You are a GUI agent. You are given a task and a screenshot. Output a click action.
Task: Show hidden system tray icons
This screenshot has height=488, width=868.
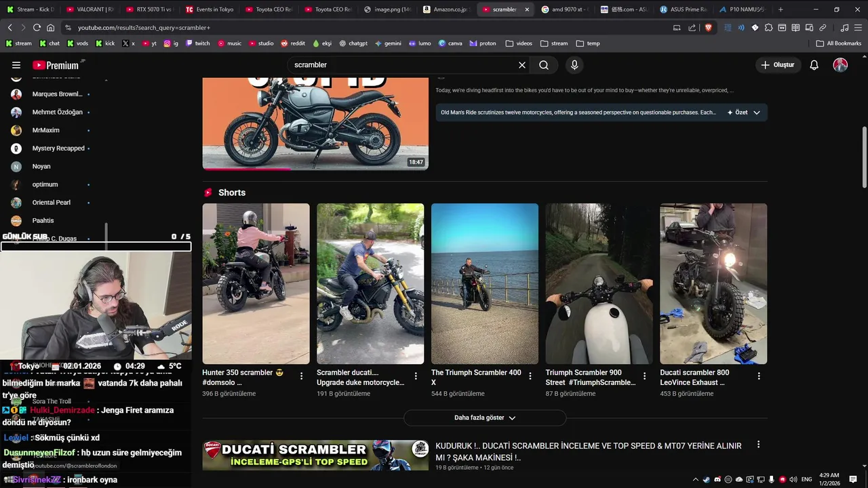pos(695,479)
